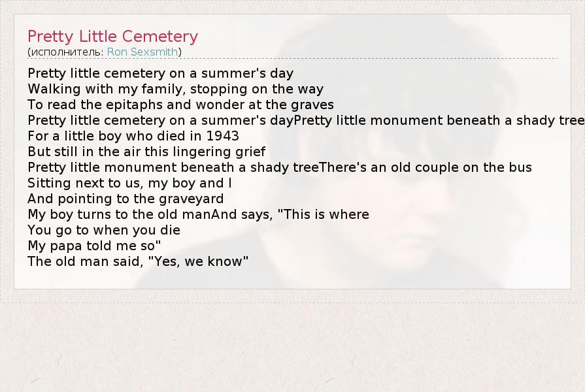The height and width of the screenshot is (392, 585).
Task: Click the year "1943" in the lyrics
Action: click(x=222, y=136)
